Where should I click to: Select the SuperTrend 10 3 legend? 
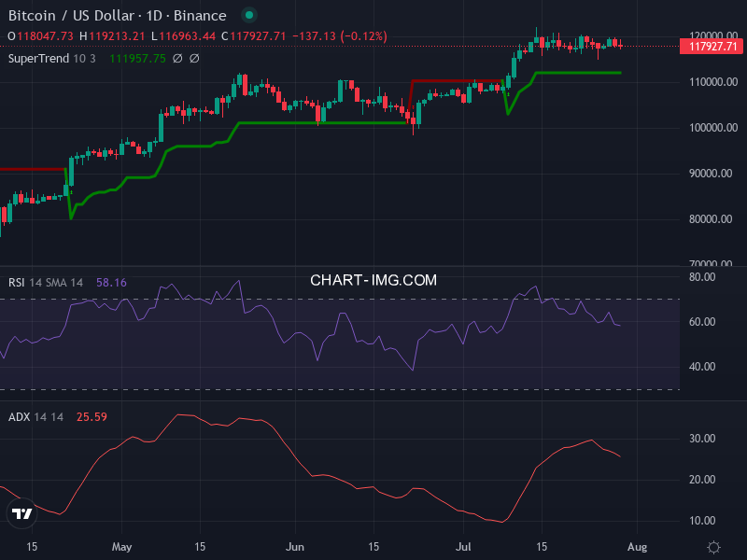[52, 59]
